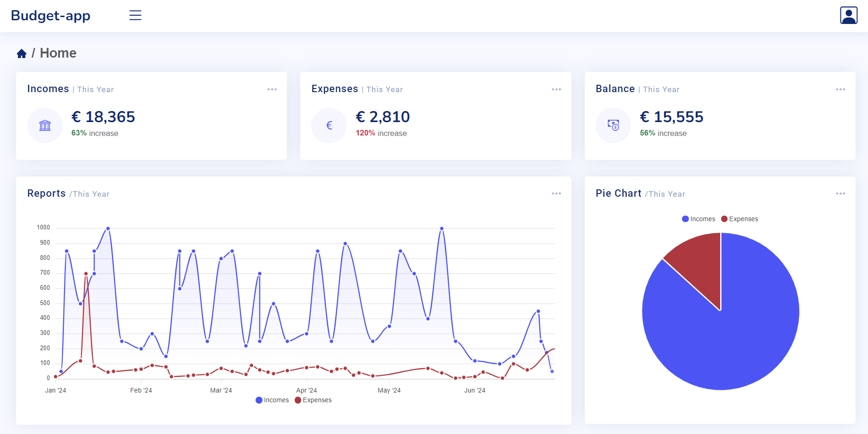Open the user profile icon
This screenshot has width=868, height=434.
click(x=848, y=15)
